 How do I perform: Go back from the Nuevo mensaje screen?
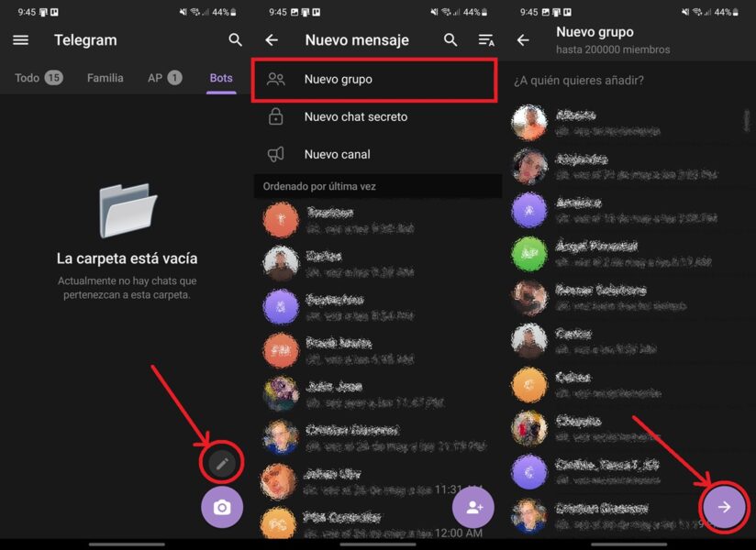272,40
